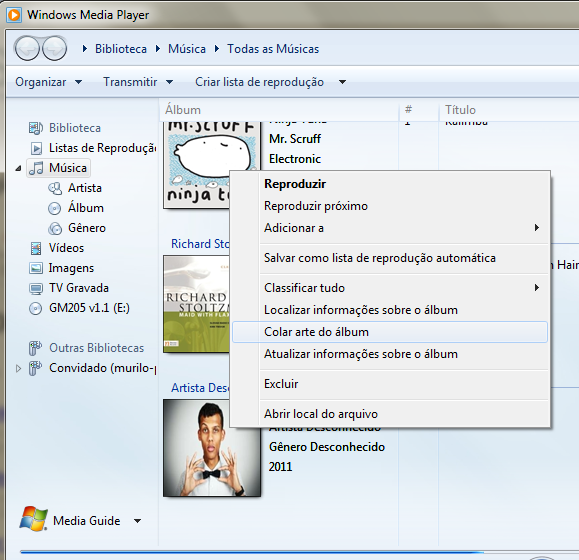Click the Convidado library icon
Viewport: 579px width, 560px height.
click(35, 368)
